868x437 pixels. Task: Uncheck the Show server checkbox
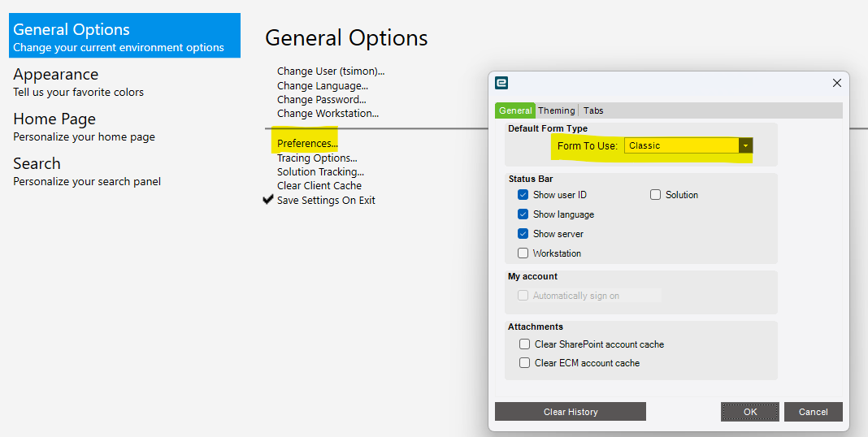pyautogui.click(x=523, y=234)
